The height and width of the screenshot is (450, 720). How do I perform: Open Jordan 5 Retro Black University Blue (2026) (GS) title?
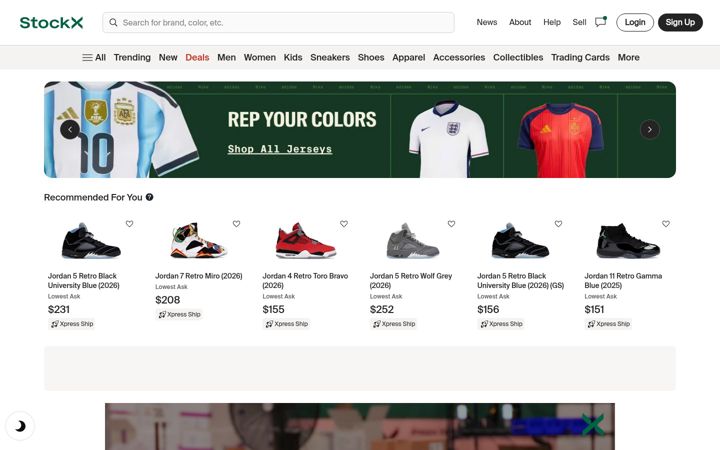[x=521, y=281]
